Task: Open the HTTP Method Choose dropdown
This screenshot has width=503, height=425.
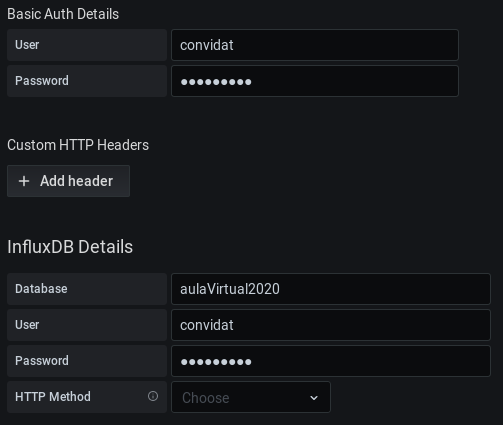Action: click(x=251, y=397)
